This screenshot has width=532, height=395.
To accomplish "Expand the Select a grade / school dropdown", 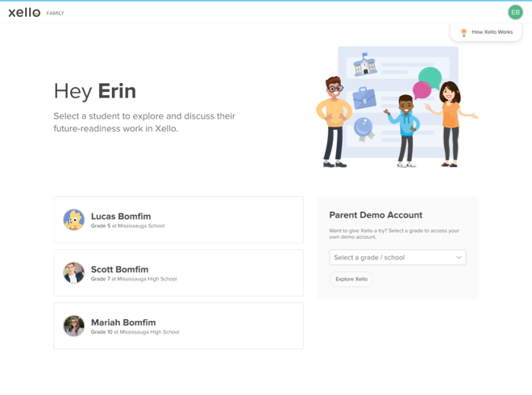I will coord(397,257).
